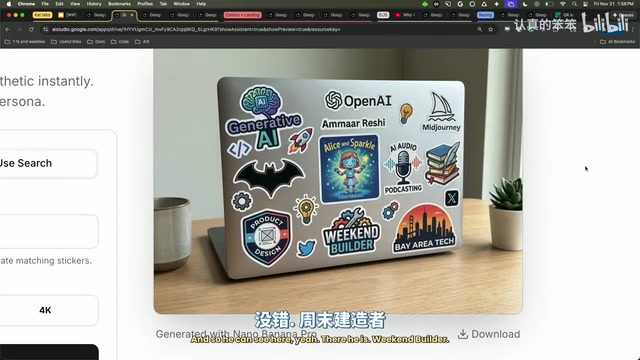
Task: Open the Tab menu
Action: pyautogui.click(x=163, y=4)
